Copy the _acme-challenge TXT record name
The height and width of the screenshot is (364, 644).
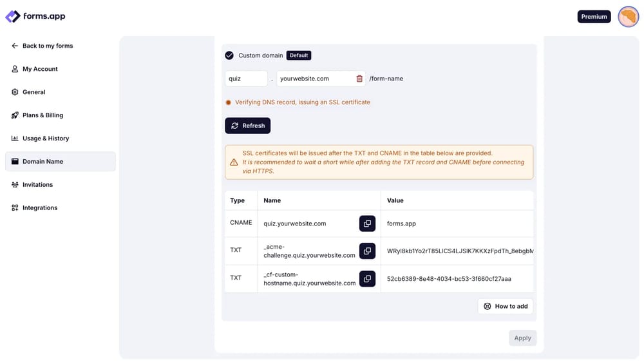pyautogui.click(x=367, y=251)
